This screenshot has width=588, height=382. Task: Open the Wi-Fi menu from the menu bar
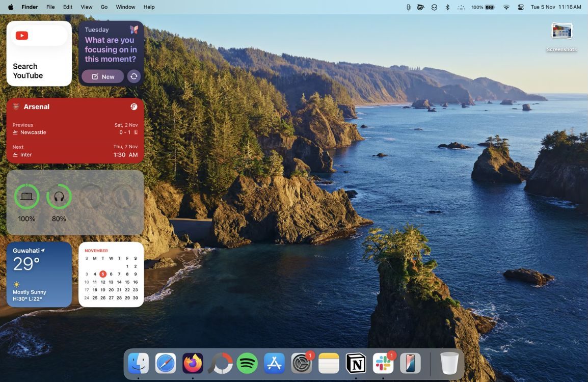(506, 7)
